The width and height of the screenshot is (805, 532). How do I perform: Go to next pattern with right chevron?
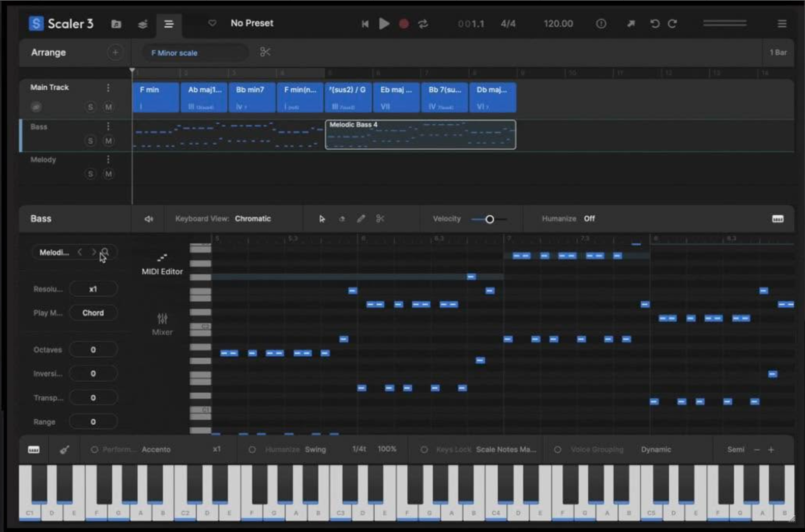pos(93,252)
